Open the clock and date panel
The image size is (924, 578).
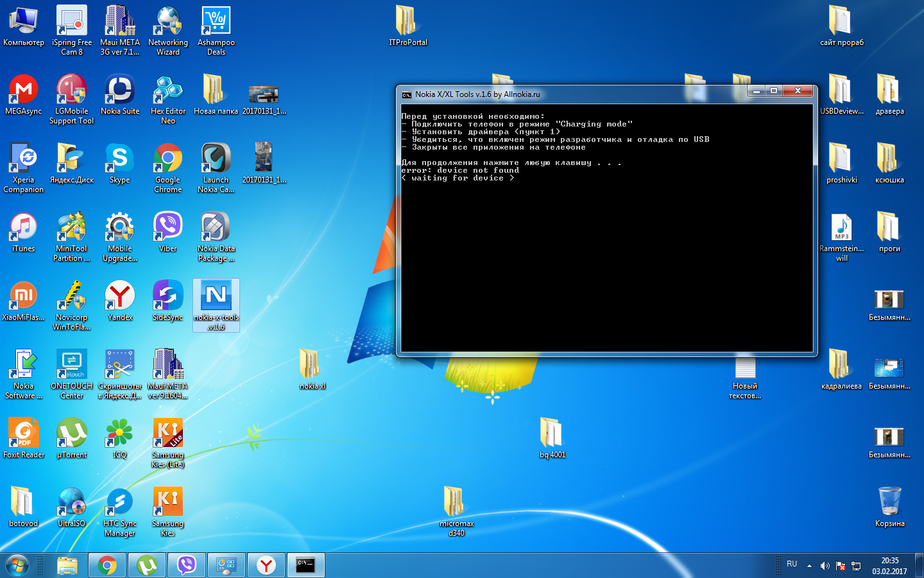(889, 565)
